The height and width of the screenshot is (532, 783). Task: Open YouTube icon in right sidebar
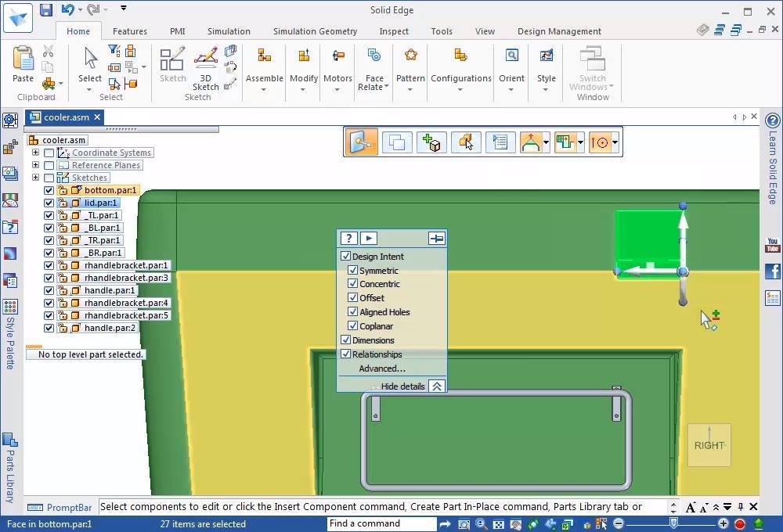772,245
